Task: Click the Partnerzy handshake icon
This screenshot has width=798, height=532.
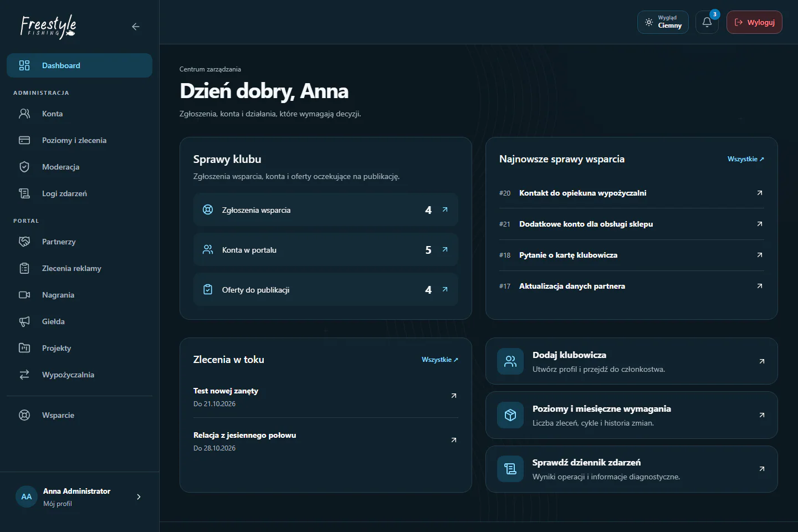Action: pos(24,242)
